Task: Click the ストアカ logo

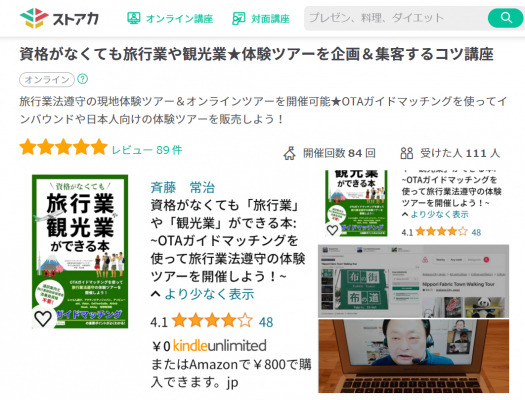Action: coord(59,18)
